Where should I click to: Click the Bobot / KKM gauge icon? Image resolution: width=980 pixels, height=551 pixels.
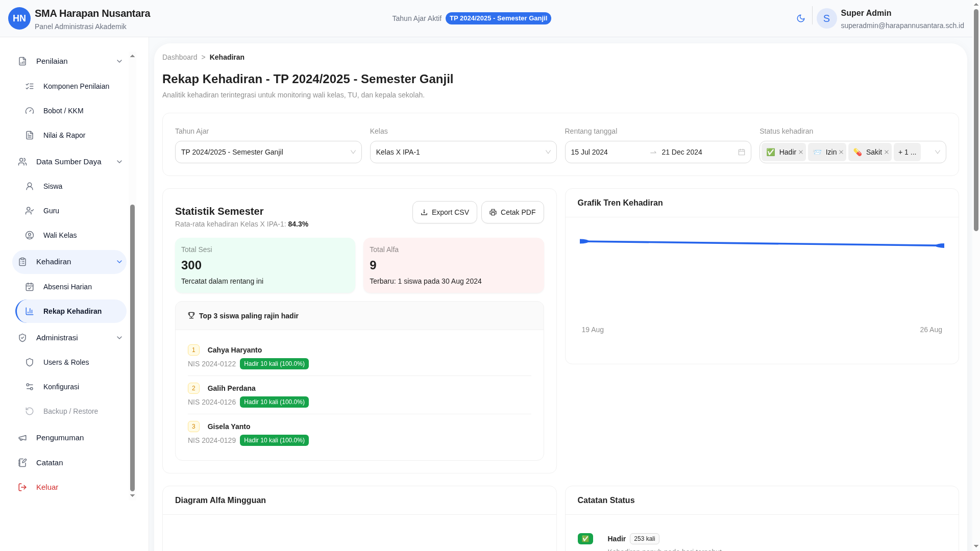pos(30,111)
